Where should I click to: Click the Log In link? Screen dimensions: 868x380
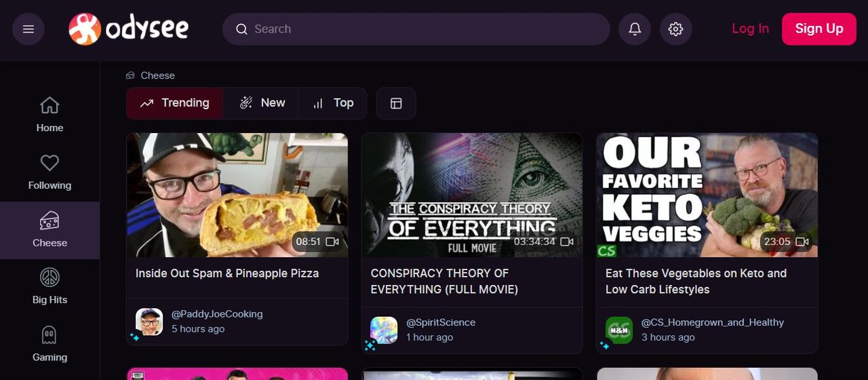point(750,28)
